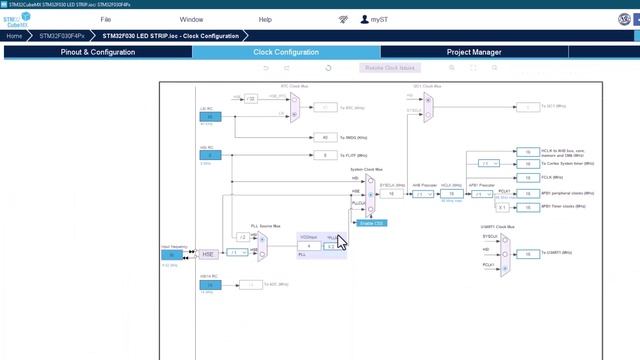Select SYSCLK on I2C1 Clock Mux
The width and height of the screenshot is (640, 360).
[428, 115]
